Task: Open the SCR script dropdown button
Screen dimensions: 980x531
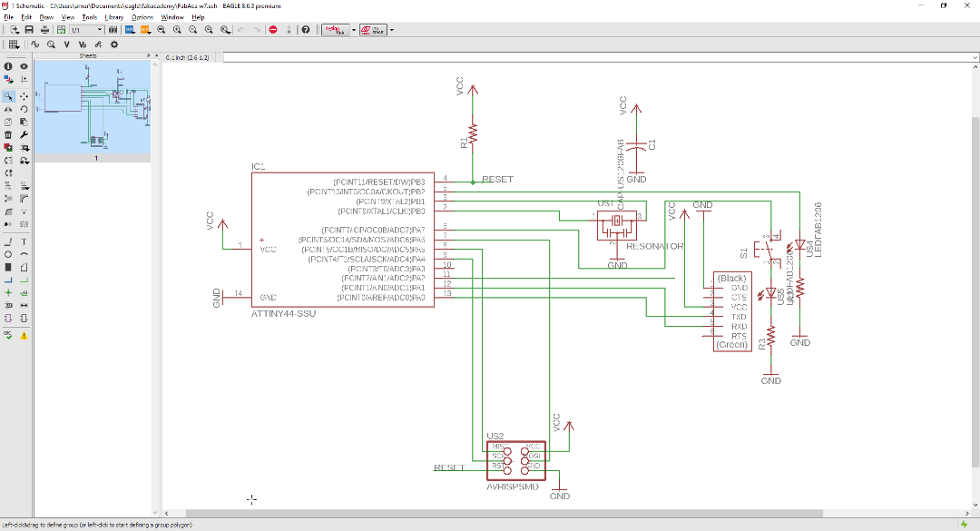Action: click(130, 29)
